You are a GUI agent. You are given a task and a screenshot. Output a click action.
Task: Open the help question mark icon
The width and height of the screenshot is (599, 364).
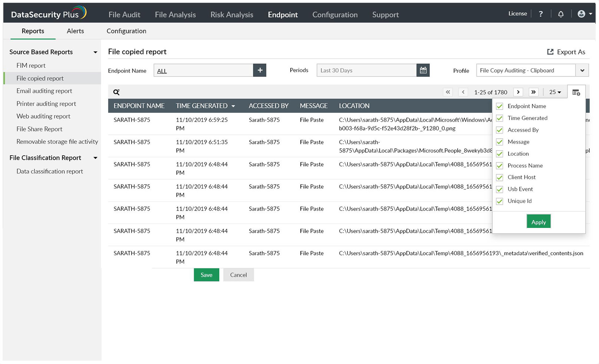541,14
